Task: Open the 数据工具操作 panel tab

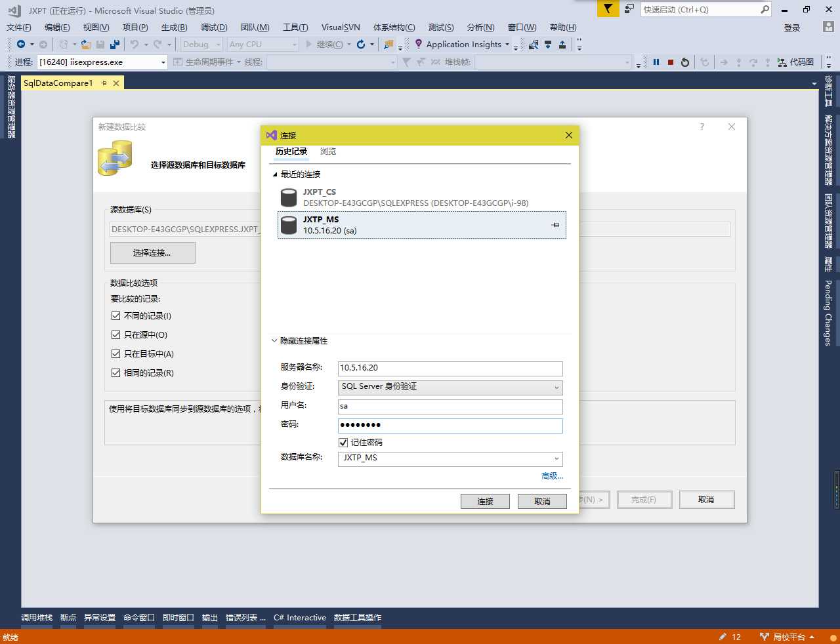Action: (x=358, y=618)
